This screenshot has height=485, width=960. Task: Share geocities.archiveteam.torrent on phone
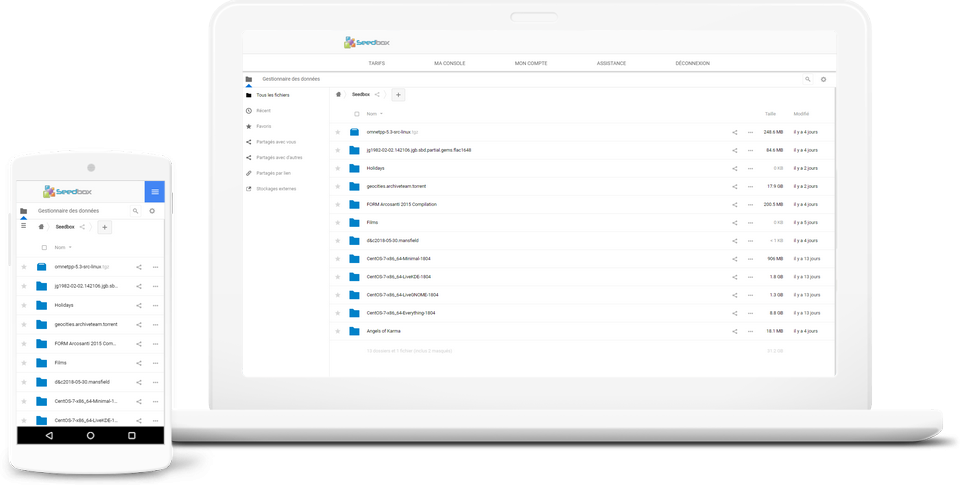point(139,325)
